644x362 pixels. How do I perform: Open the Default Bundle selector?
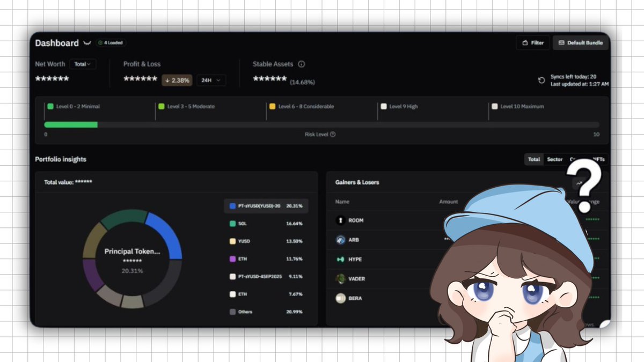pos(581,43)
